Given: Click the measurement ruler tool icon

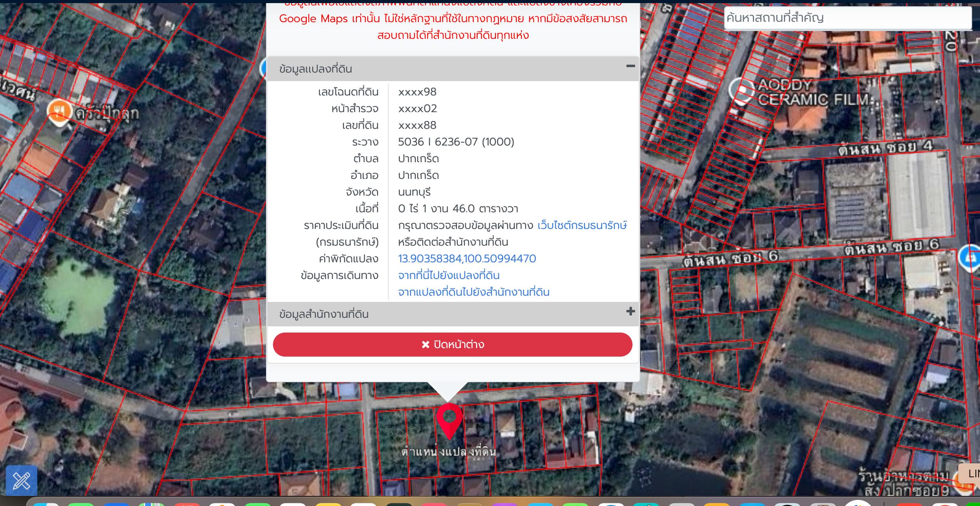Looking at the screenshot, I should pos(22,480).
